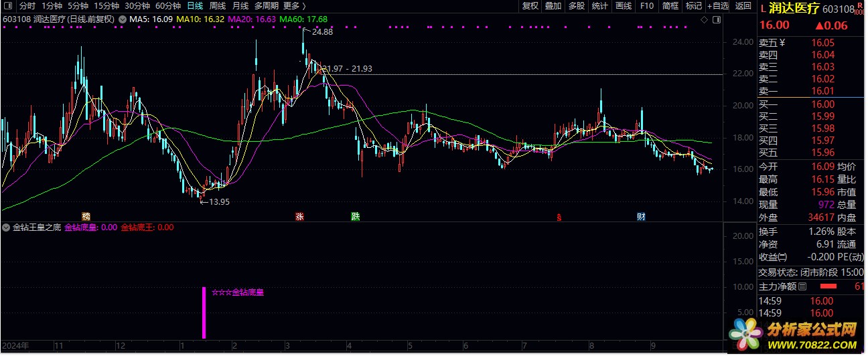Click the diamond icon at chart top-right
The height and width of the screenshot is (356, 868).
(705, 20)
